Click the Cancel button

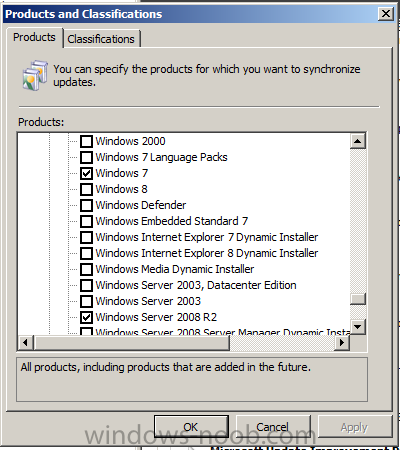(273, 427)
